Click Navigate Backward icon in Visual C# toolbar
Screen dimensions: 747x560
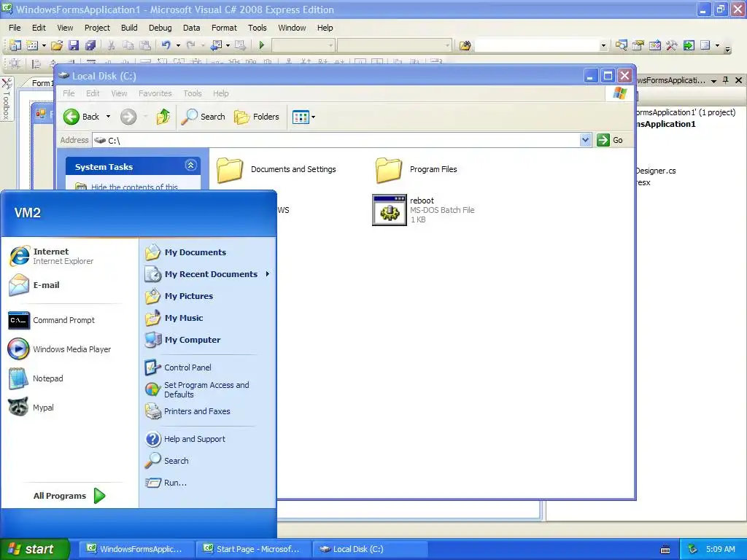click(216, 45)
